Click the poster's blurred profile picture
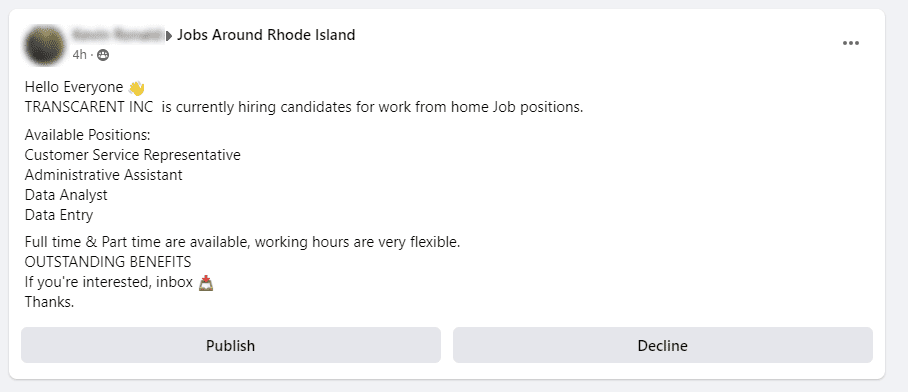 point(45,45)
